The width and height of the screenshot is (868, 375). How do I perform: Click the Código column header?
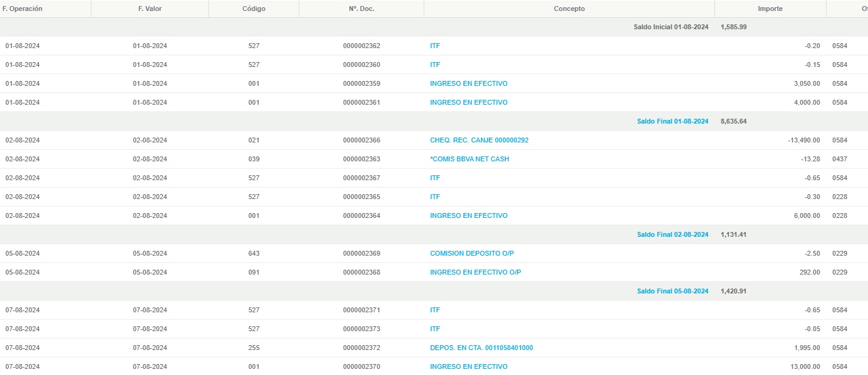coord(254,9)
